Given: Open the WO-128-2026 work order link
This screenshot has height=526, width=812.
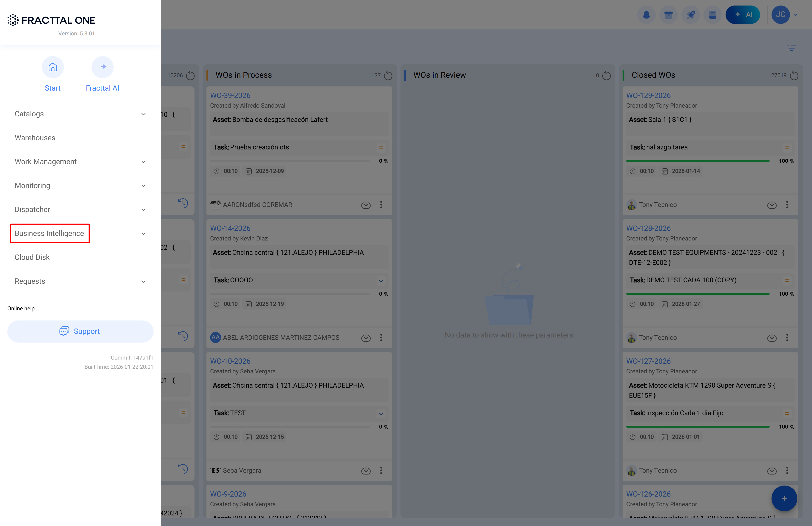Looking at the screenshot, I should (x=648, y=228).
